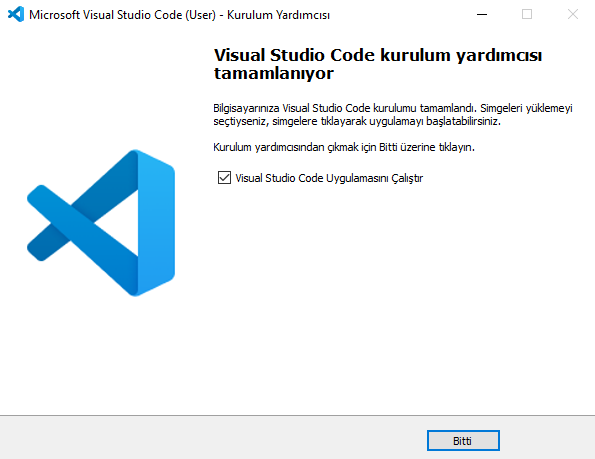Finish setup with the Bitti button

[463, 440]
